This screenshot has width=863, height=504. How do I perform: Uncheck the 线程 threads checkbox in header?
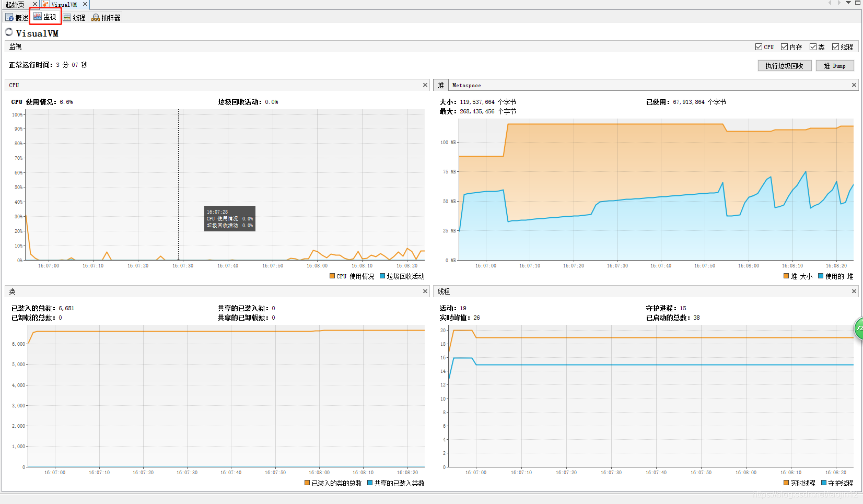click(835, 47)
